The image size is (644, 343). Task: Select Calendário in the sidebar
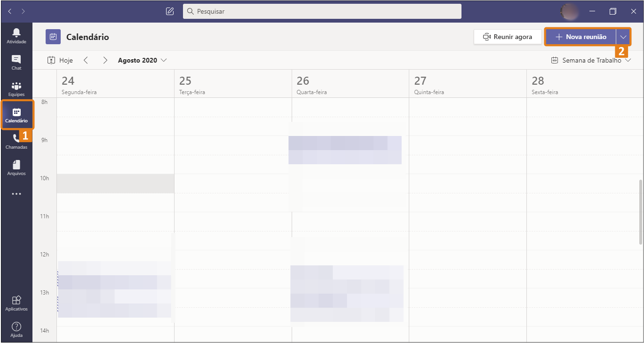[16, 115]
